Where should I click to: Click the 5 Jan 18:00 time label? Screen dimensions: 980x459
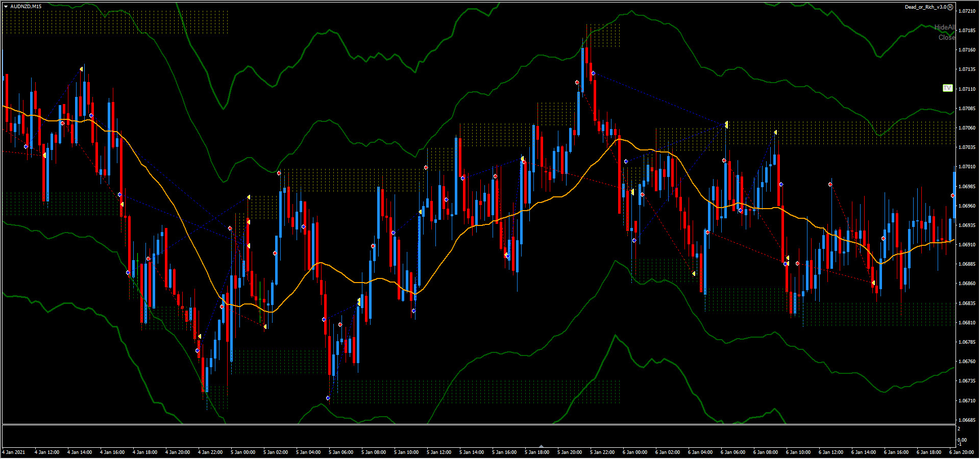click(x=537, y=452)
